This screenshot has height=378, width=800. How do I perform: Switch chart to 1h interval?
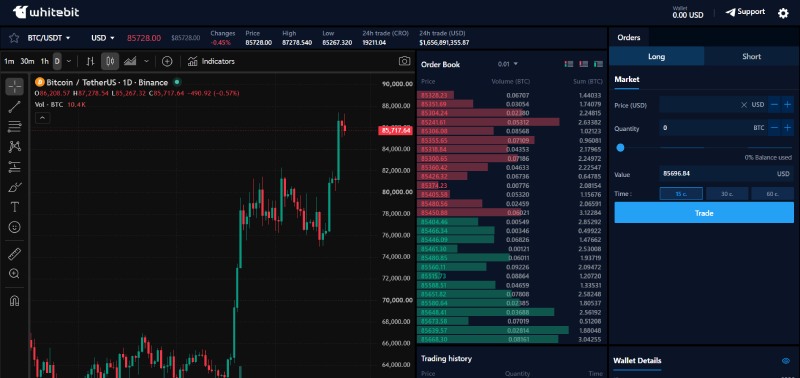click(x=45, y=61)
